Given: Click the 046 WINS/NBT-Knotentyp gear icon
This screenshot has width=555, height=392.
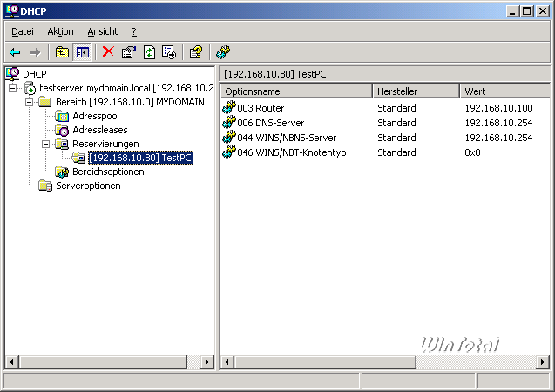Looking at the screenshot, I should coord(229,152).
